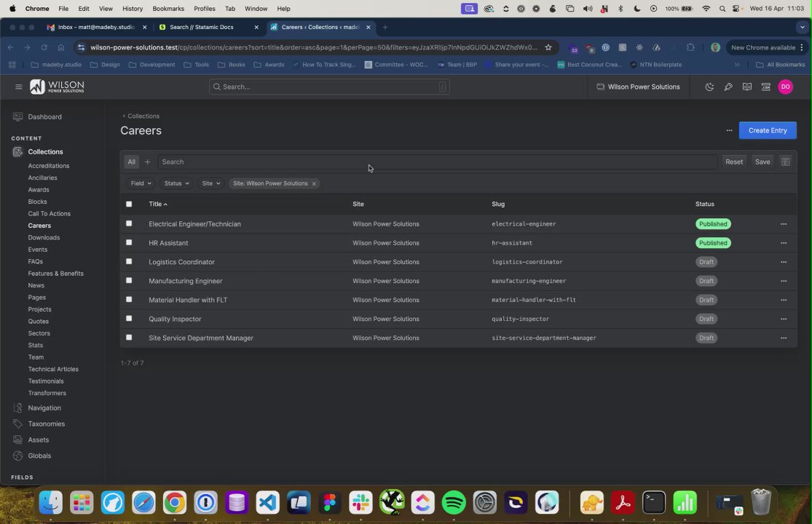Check the HR Assistant row checkbox
812x524 pixels.
pos(129,242)
